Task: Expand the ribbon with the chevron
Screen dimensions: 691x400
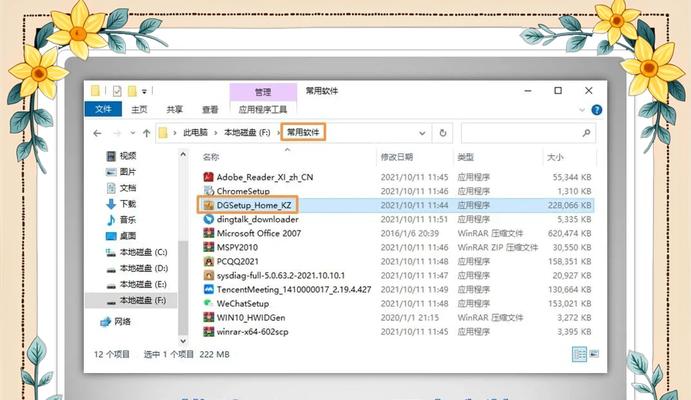Action: tap(582, 110)
